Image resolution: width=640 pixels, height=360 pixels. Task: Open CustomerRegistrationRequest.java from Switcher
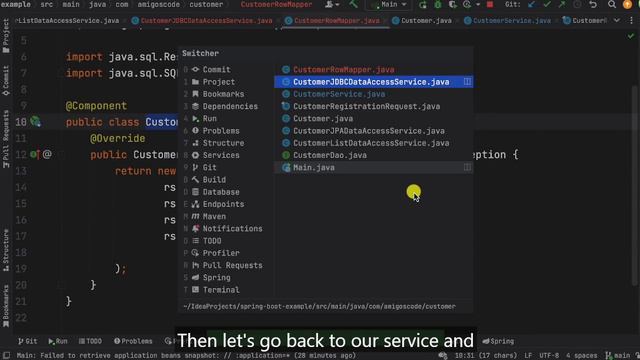tap(373, 106)
